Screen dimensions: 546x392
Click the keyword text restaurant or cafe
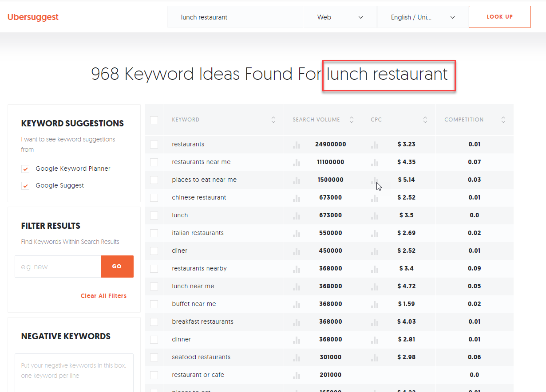pos(198,375)
